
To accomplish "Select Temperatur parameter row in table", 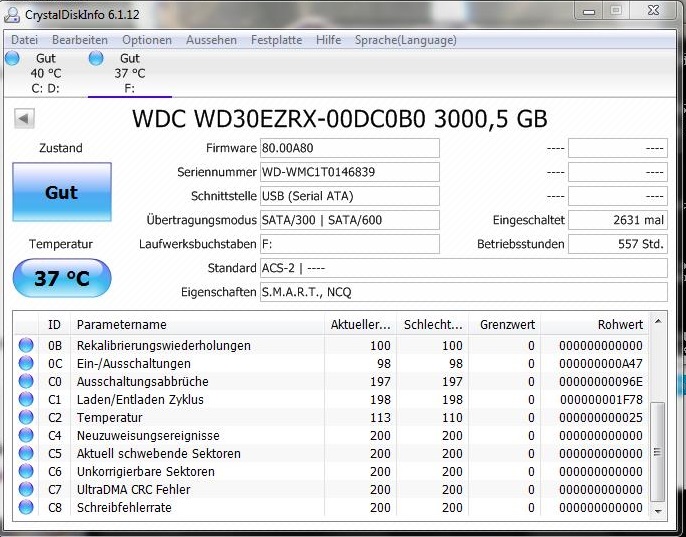I will pos(331,417).
